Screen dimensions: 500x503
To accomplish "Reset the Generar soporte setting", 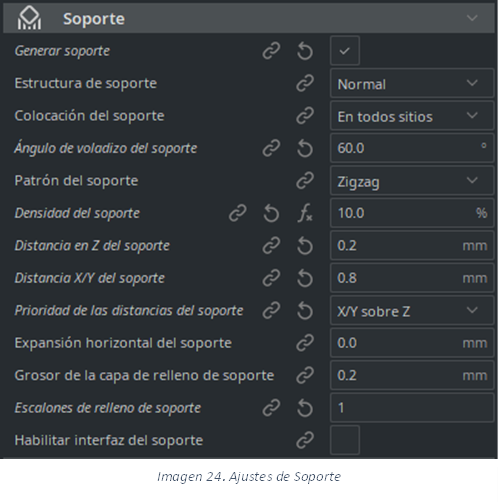I will pos(305,51).
